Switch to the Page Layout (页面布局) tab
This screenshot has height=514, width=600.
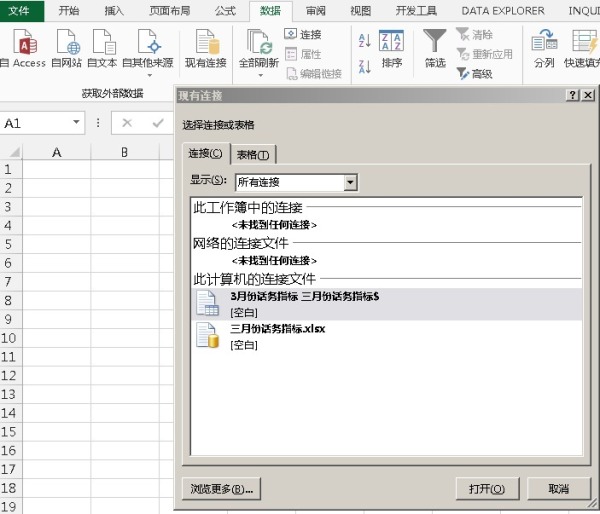(x=170, y=11)
